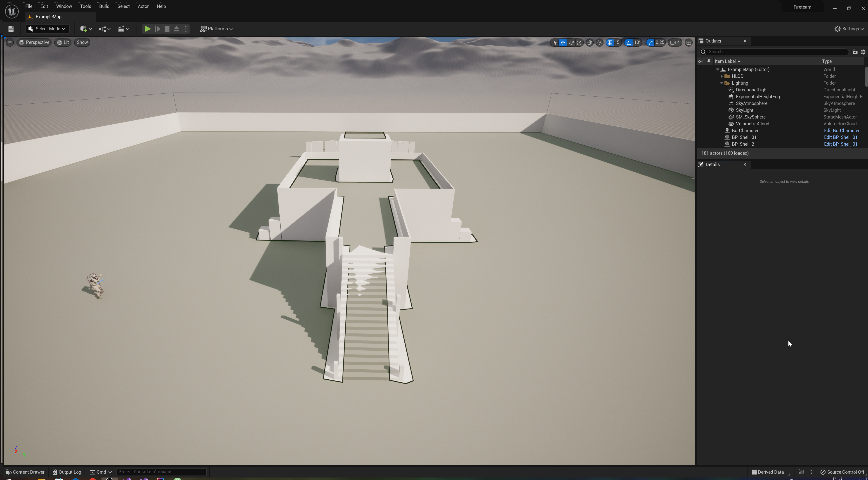Open the Edit menu
Viewport: 868px width, 480px height.
(x=44, y=6)
